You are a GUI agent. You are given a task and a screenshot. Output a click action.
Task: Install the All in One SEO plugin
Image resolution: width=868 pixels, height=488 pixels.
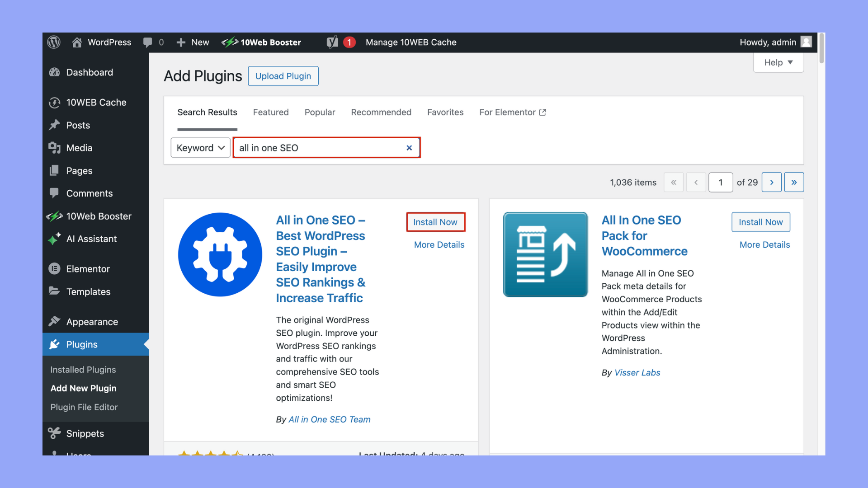[x=435, y=222]
